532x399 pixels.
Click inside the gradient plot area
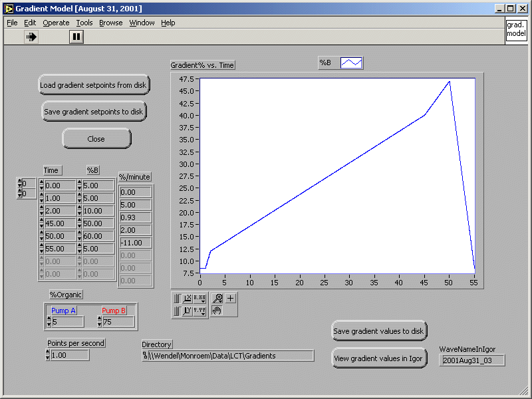tap(337, 176)
